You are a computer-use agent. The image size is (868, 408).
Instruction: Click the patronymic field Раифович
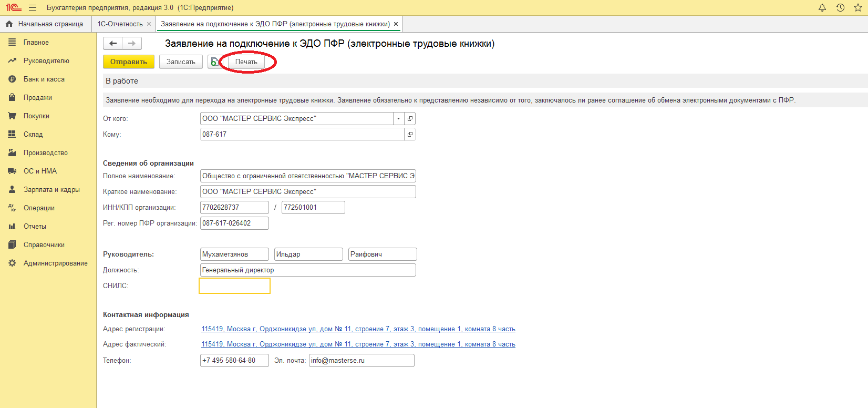point(383,254)
